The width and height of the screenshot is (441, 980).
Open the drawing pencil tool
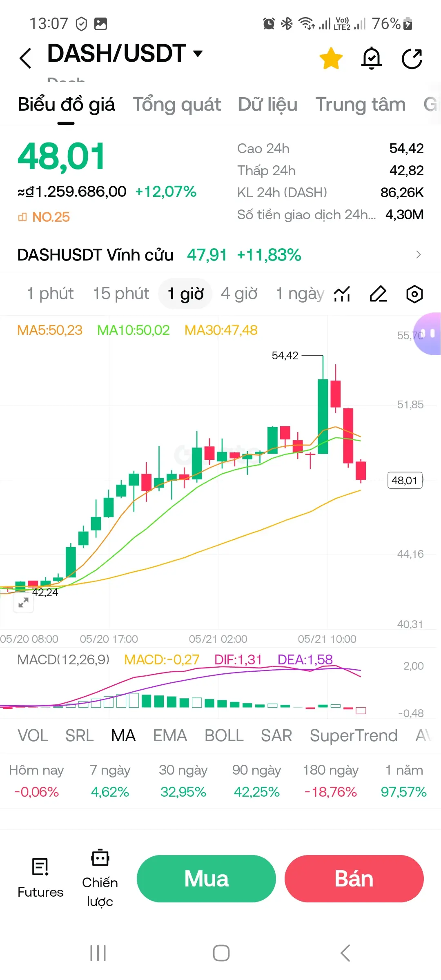point(378,294)
